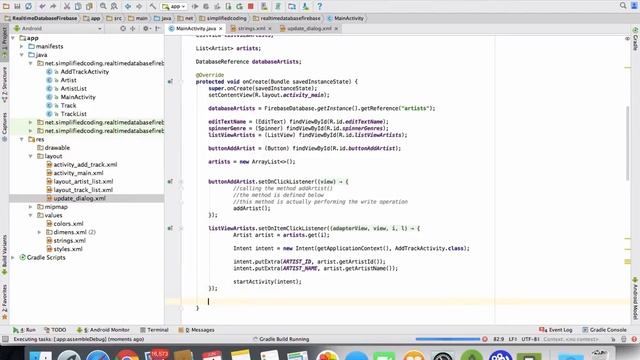Navigate forward with the right arrow icon
This screenshot has width=640, height=360.
coord(139,6)
